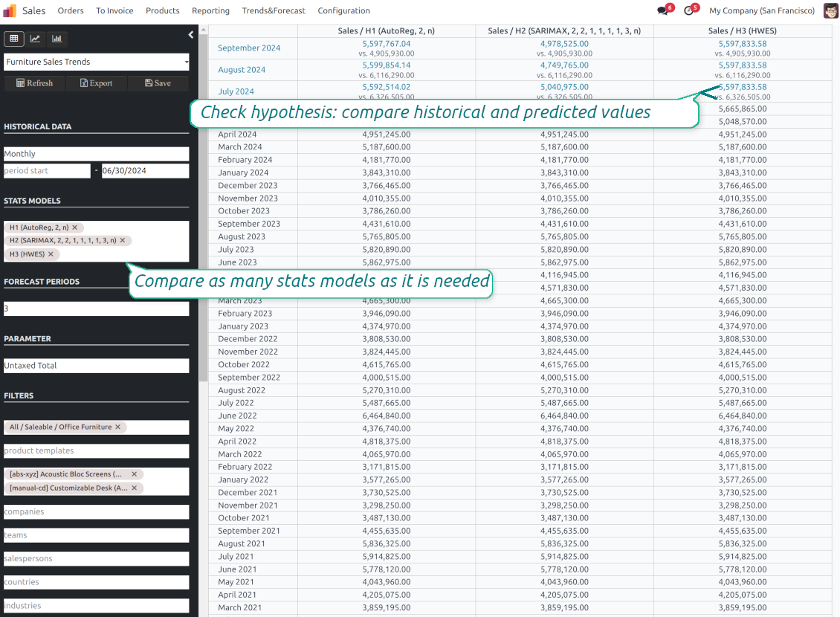Focus the period start date field
Screen dimensions: 840x617
47,171
